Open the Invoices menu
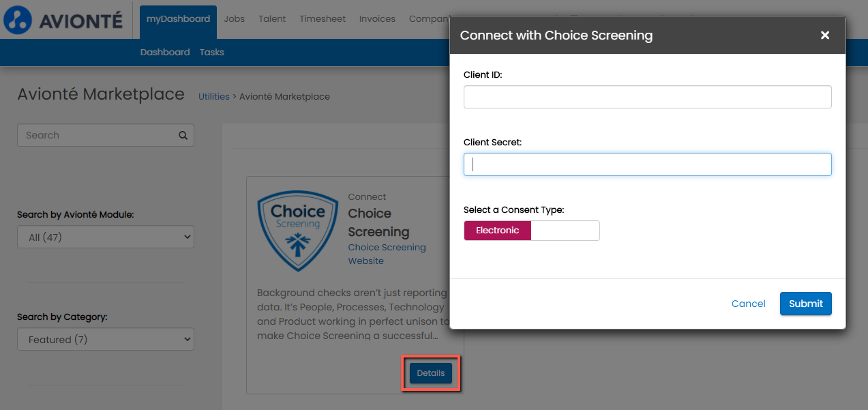The width and height of the screenshot is (868, 410). pos(377,19)
